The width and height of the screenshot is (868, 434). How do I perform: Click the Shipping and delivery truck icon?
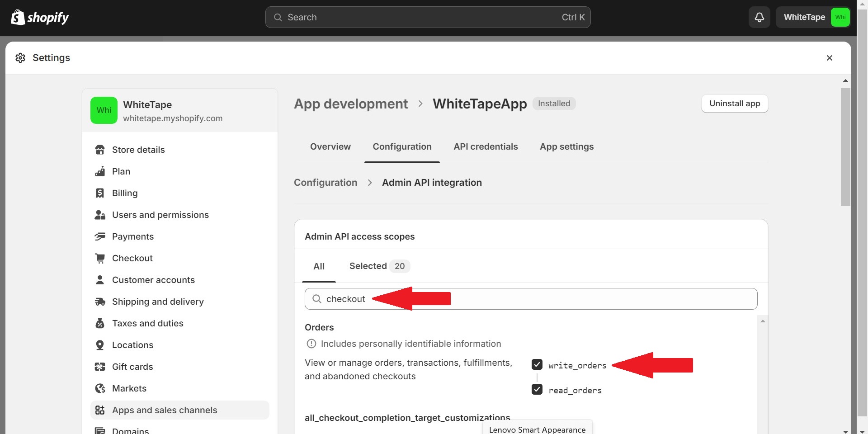[x=100, y=302]
